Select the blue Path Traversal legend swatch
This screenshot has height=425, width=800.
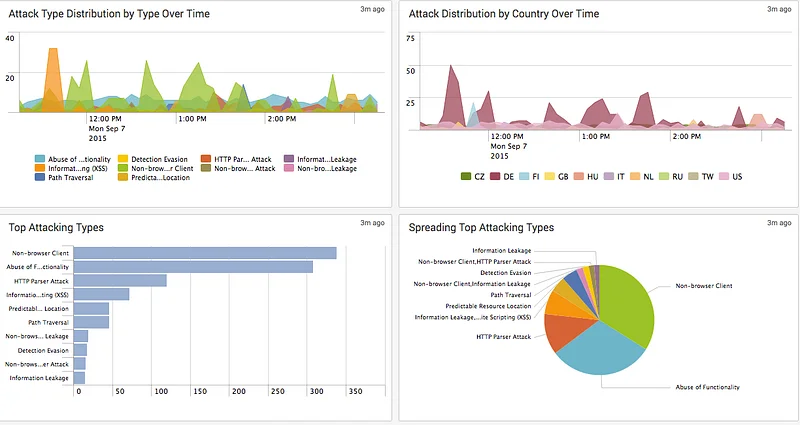(x=40, y=178)
